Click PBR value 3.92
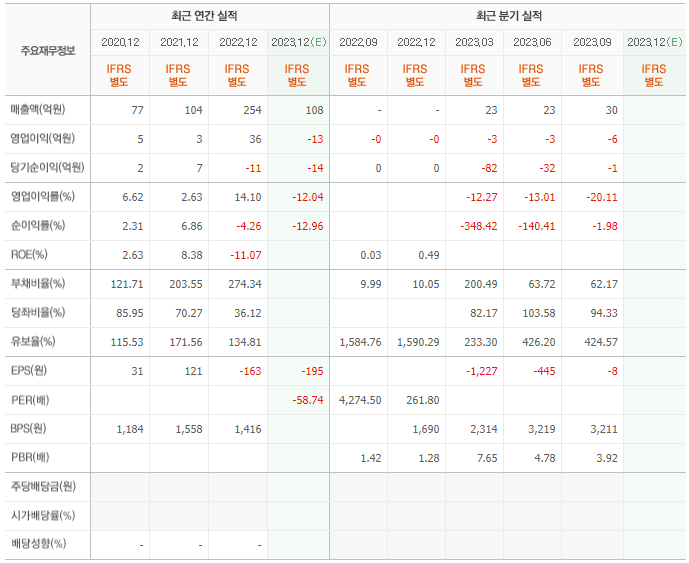 pyautogui.click(x=607, y=458)
